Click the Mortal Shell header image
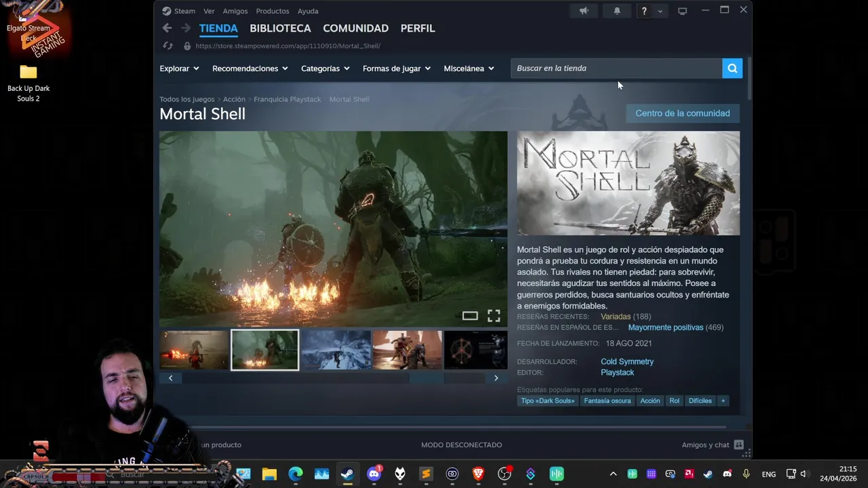 [628, 183]
